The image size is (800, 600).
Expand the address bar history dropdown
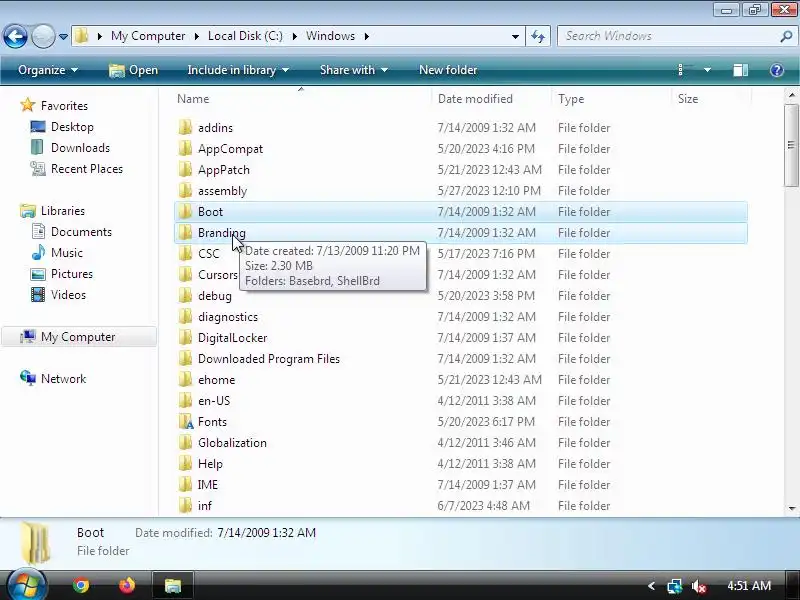tap(515, 36)
